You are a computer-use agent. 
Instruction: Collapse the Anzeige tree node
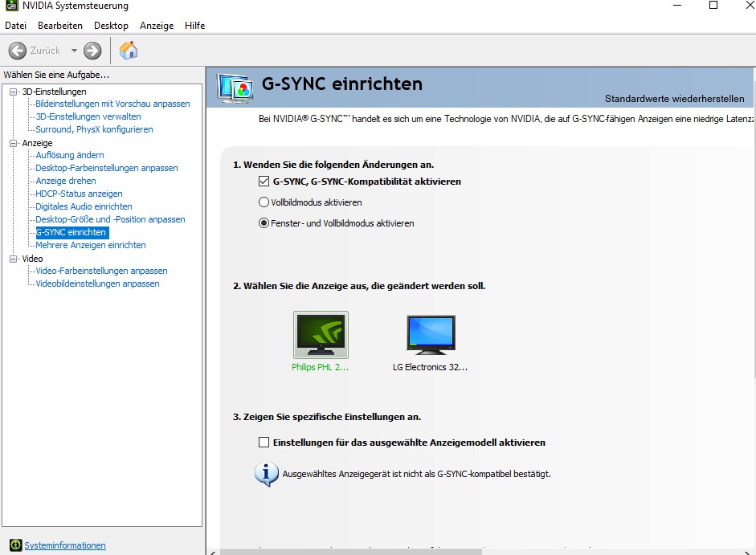pyautogui.click(x=14, y=143)
